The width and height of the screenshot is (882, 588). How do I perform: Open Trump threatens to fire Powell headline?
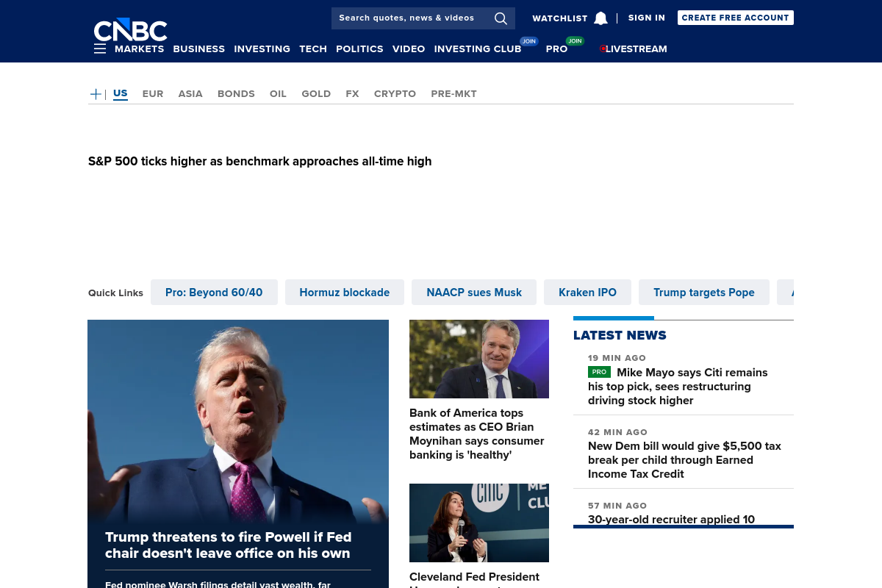tap(228, 545)
